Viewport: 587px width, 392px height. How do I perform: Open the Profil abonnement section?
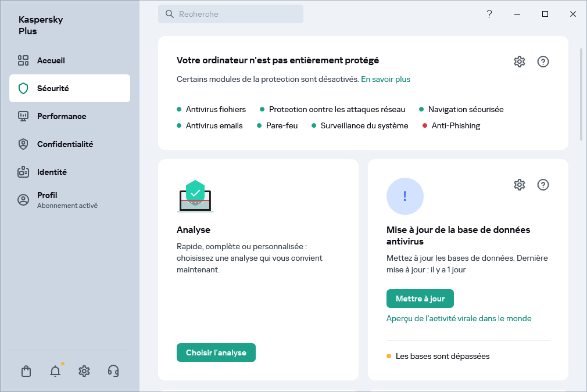46,199
